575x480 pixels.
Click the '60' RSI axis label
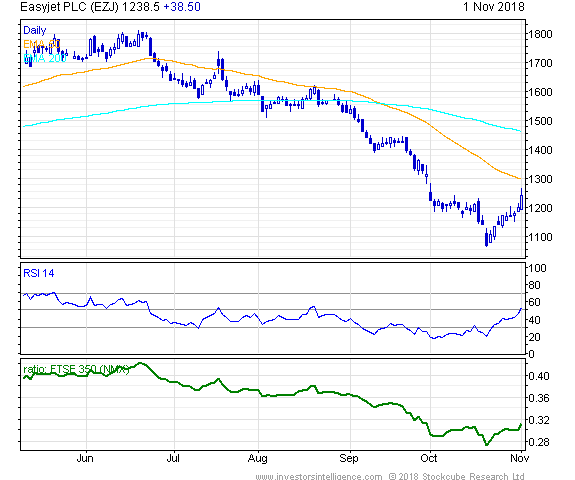point(534,303)
